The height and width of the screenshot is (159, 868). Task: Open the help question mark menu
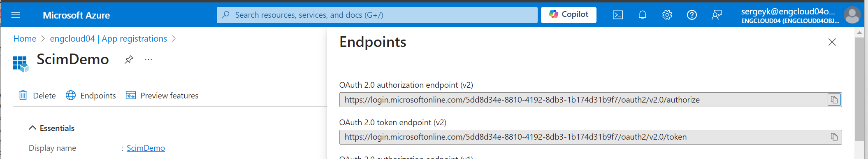point(692,15)
